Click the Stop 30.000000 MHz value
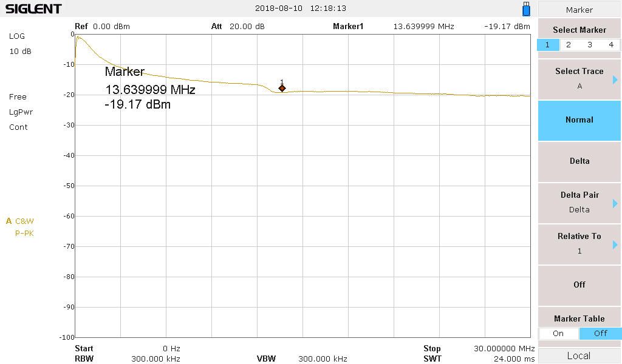622x364 pixels. [x=504, y=349]
